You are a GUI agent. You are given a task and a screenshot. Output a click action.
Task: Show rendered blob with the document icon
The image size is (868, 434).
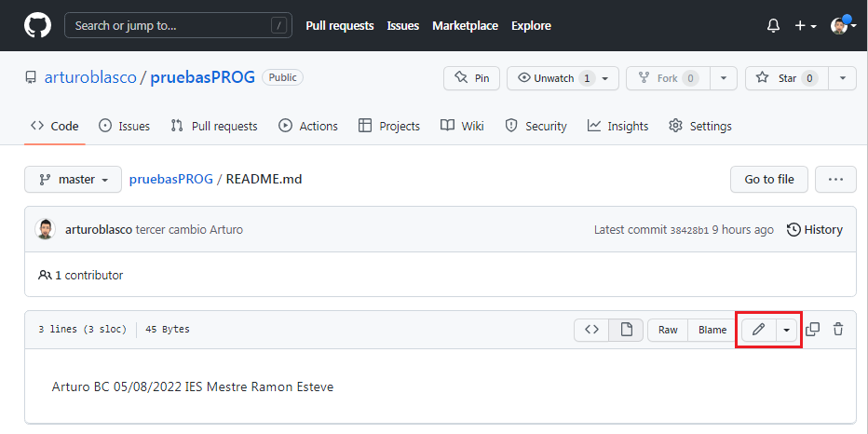click(626, 330)
